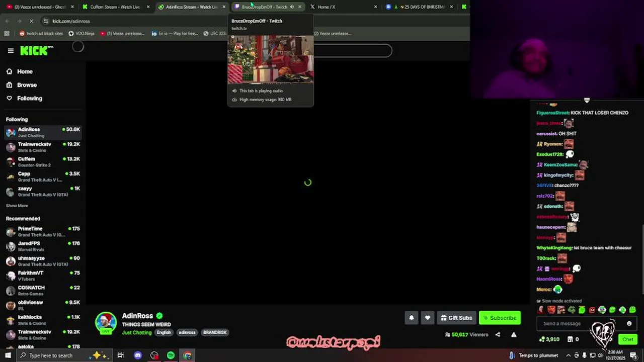644x362 pixels.
Task: Open Chrome apps grid in bookmarks bar
Action: pyautogui.click(x=7, y=34)
